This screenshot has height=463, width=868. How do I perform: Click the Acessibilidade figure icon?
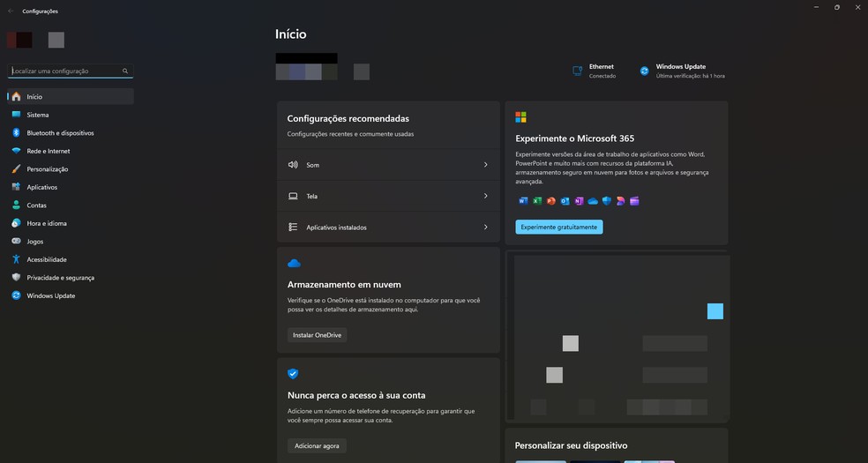pyautogui.click(x=16, y=259)
